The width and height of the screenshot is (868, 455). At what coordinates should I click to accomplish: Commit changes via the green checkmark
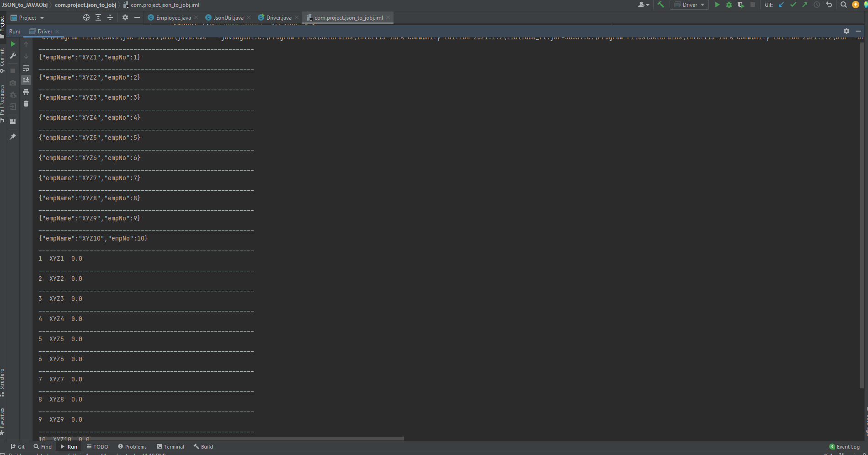[793, 5]
